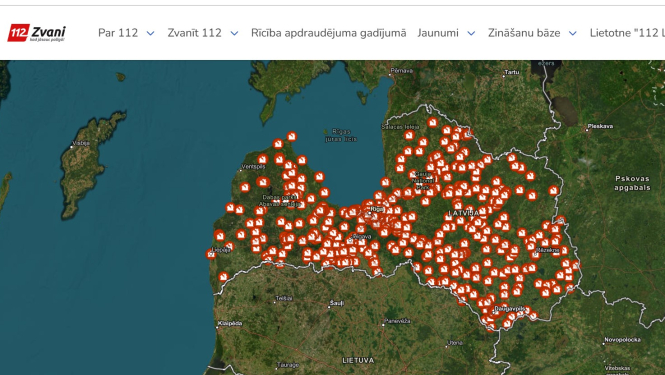This screenshot has width=665, height=375.
Task: Click the Utena city label
Action: (455, 343)
